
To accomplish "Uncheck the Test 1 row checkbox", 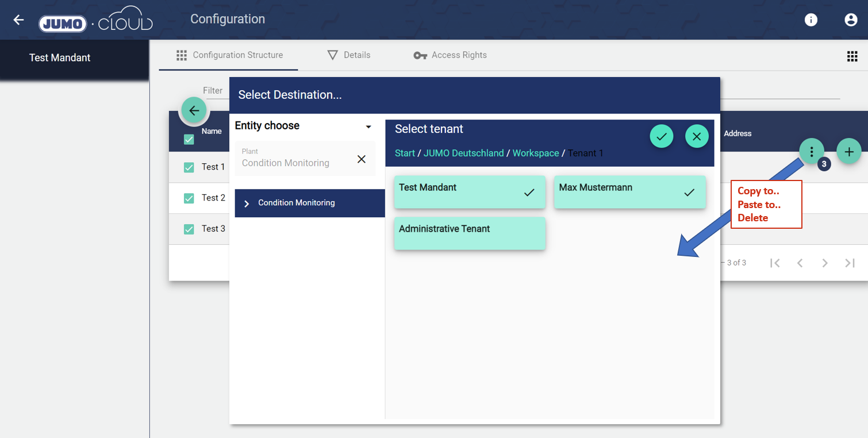I will coord(189,167).
